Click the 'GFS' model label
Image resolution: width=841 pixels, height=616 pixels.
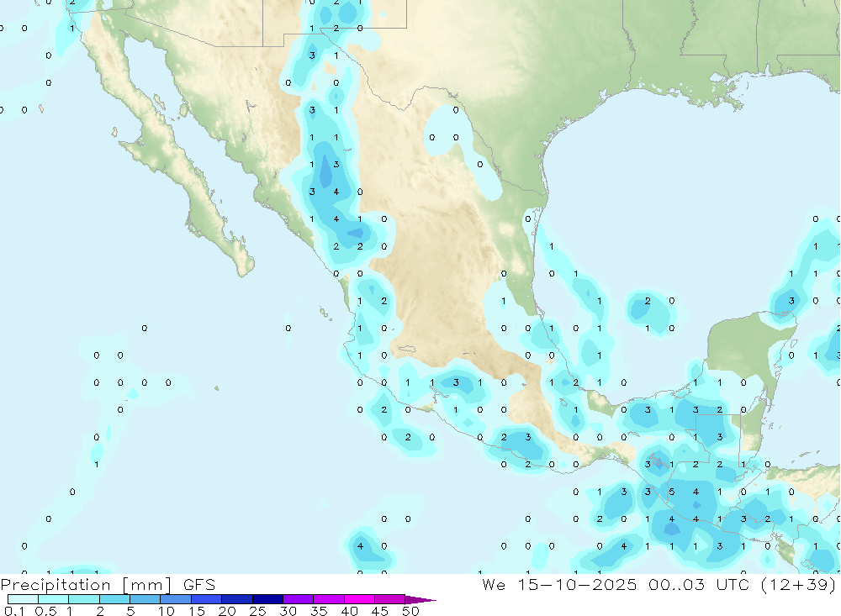(x=199, y=584)
